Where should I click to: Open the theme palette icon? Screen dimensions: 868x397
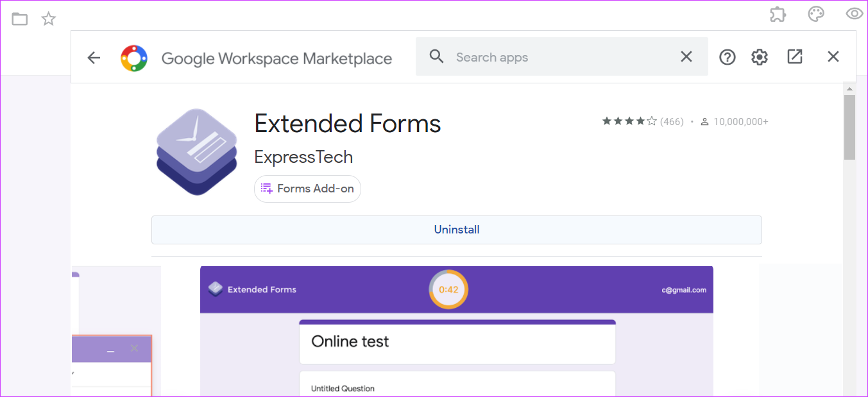click(x=816, y=15)
